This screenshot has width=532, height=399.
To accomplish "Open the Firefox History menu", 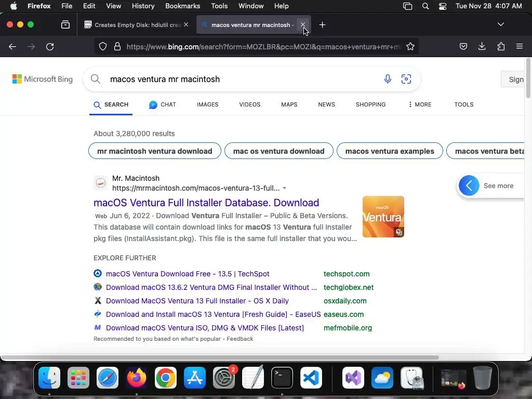I will 143,6.
